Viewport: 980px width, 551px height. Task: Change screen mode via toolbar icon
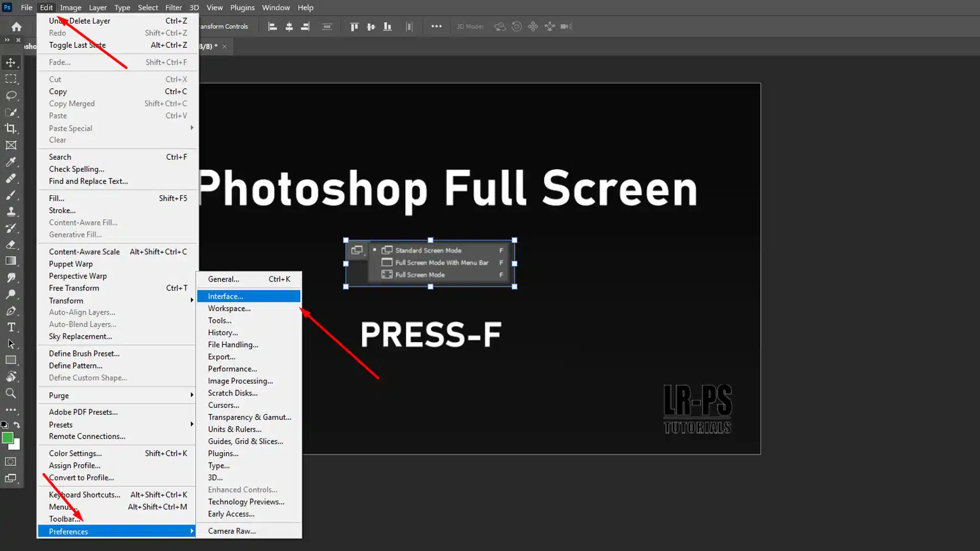point(11,479)
